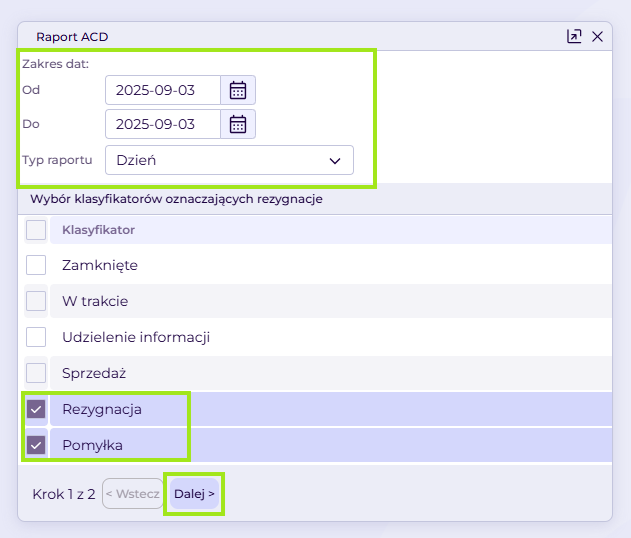Tick the Sprzedaż classifier checkbox
The width and height of the screenshot is (631, 538).
click(36, 373)
